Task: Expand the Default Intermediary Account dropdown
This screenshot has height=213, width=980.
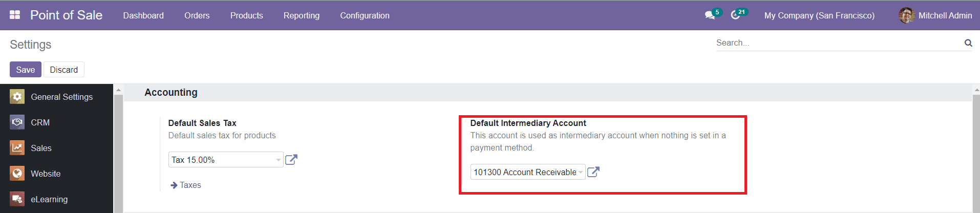Action: coord(580,172)
